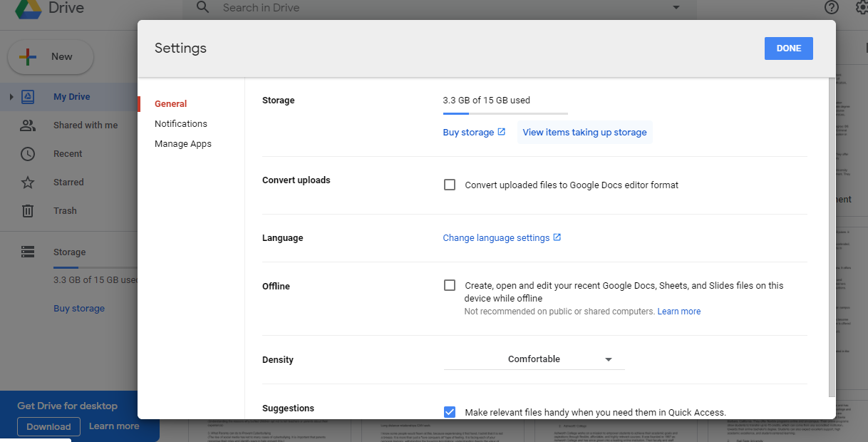Click the Suggestions section label

[x=288, y=408]
